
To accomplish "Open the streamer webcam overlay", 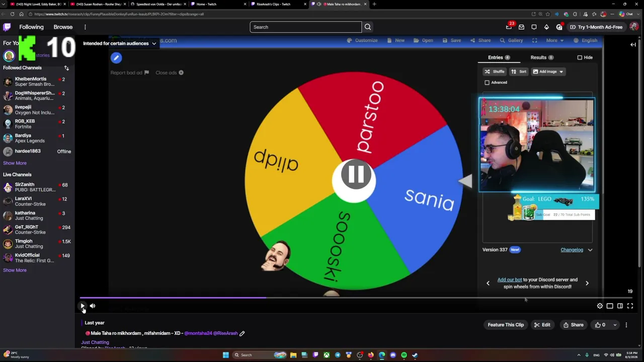I will [x=536, y=145].
